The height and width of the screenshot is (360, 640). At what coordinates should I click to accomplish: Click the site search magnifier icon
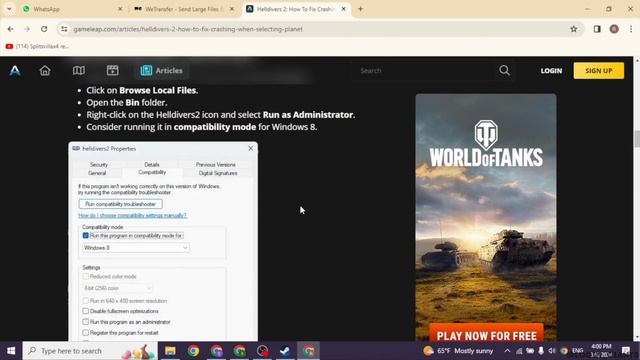click(504, 70)
